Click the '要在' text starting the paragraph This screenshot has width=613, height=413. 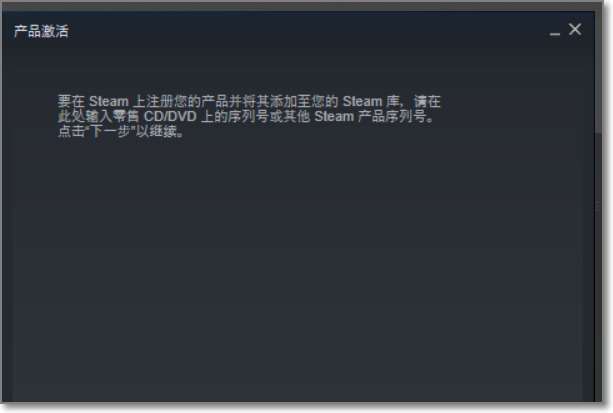pos(71,102)
